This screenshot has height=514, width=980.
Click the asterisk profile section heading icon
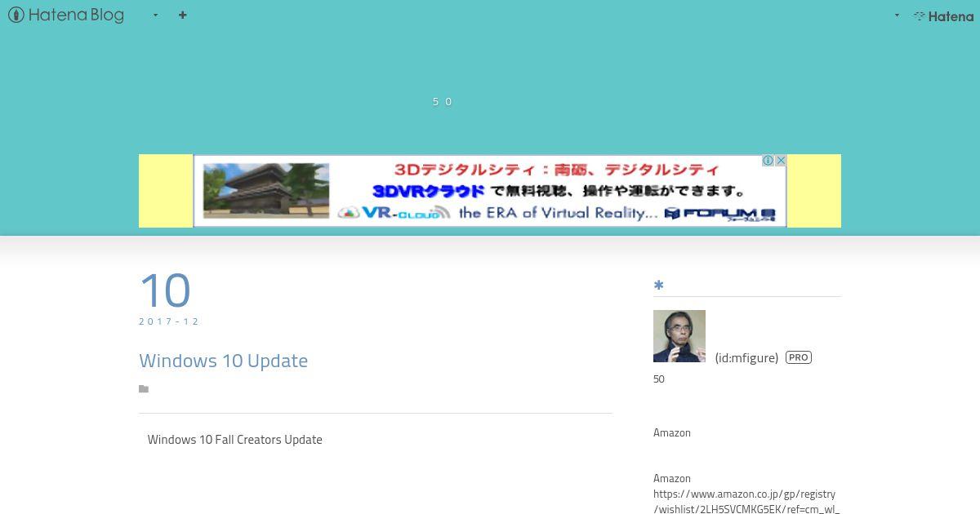point(658,285)
